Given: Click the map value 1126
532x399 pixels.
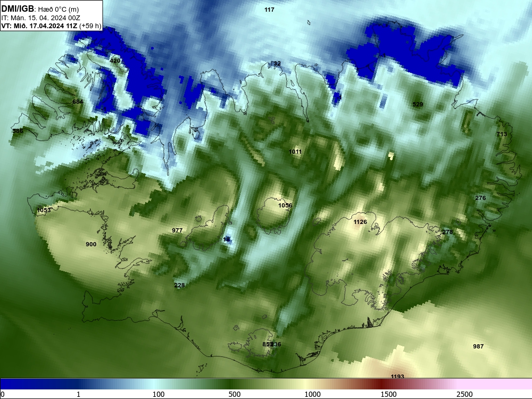Looking at the screenshot, I should point(360,222).
